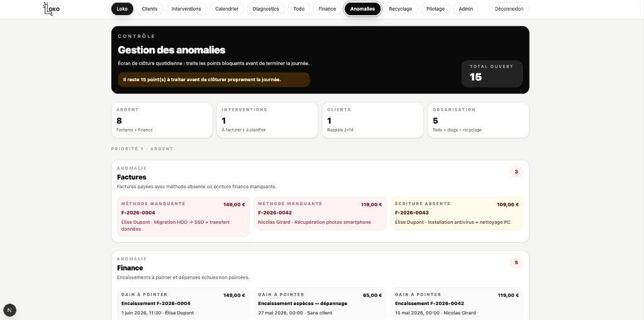This screenshot has height=320, width=644.
Task: Open Encaissement F-2026-0042 gain card
Action: point(457,304)
